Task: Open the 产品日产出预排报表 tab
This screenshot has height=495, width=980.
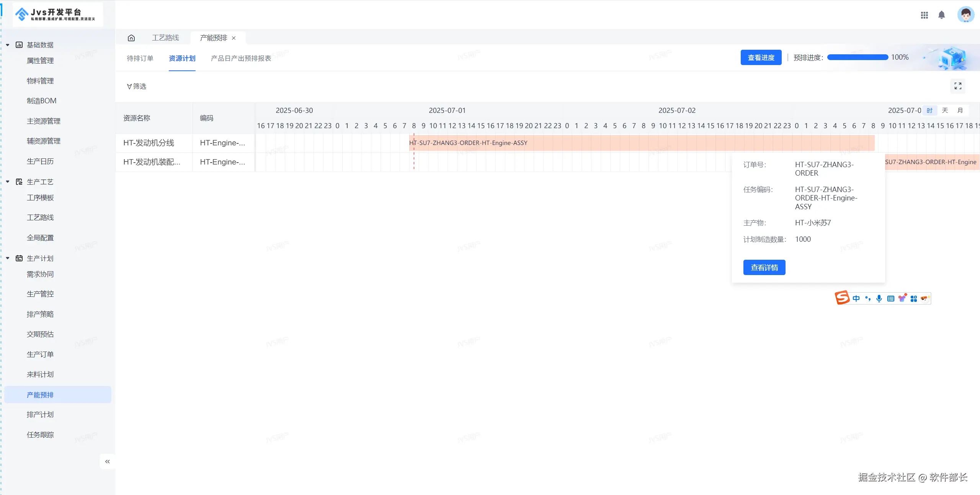Action: coord(241,58)
